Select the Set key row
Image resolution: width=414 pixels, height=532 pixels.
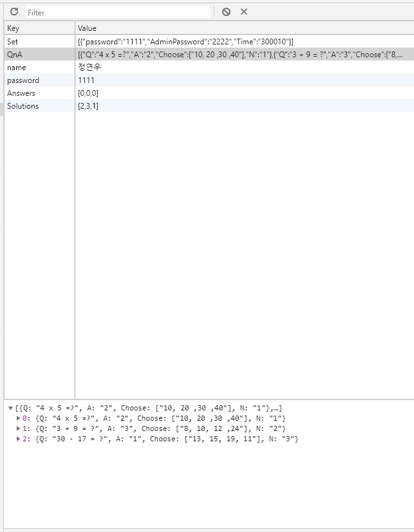(x=13, y=41)
